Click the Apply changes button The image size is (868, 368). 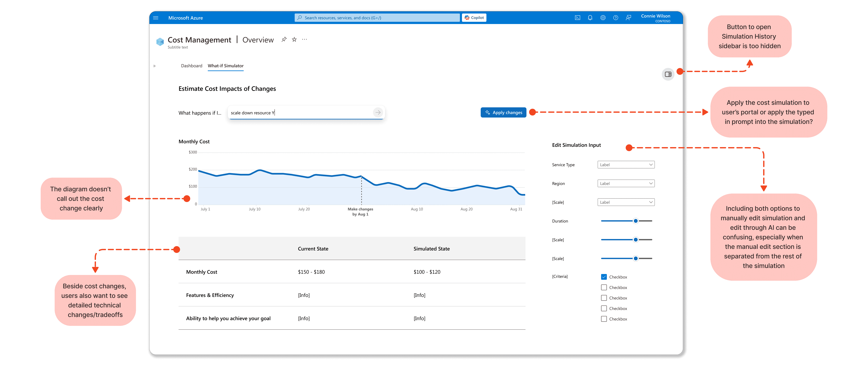click(503, 113)
